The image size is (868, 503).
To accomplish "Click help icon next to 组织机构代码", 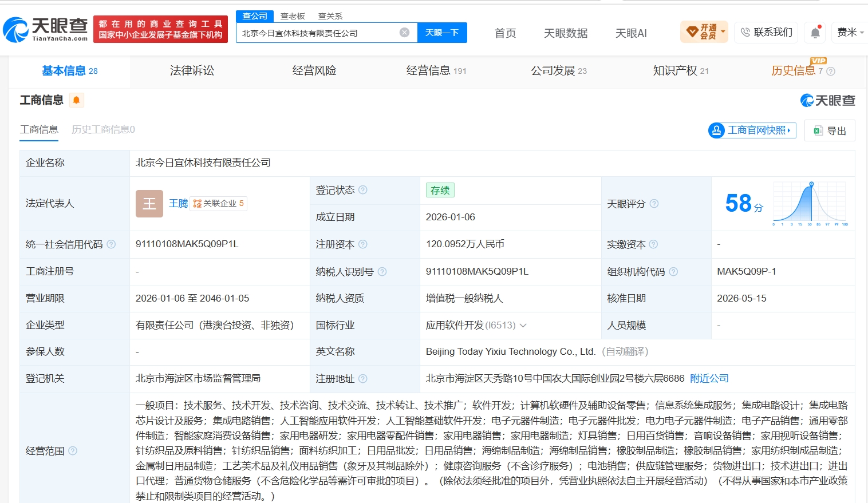I will point(673,272).
